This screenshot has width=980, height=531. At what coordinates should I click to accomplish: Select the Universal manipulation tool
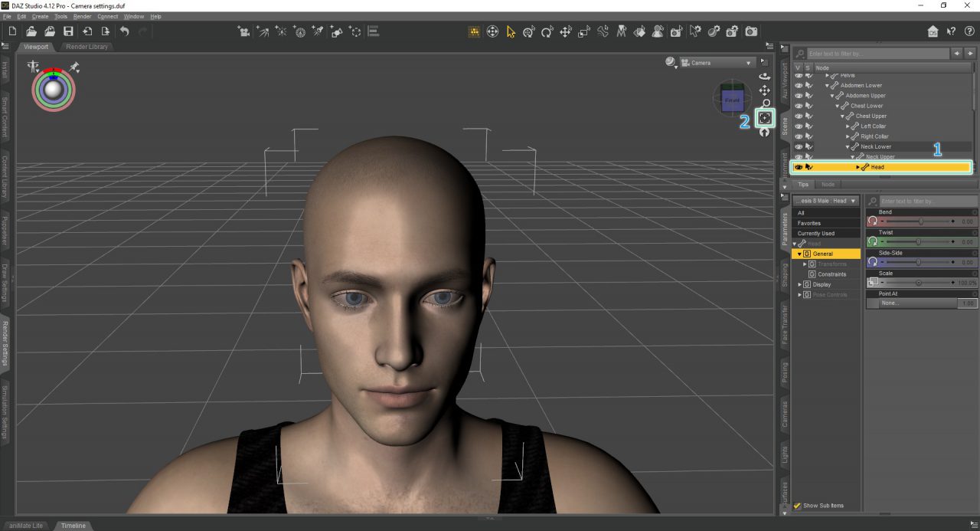528,31
